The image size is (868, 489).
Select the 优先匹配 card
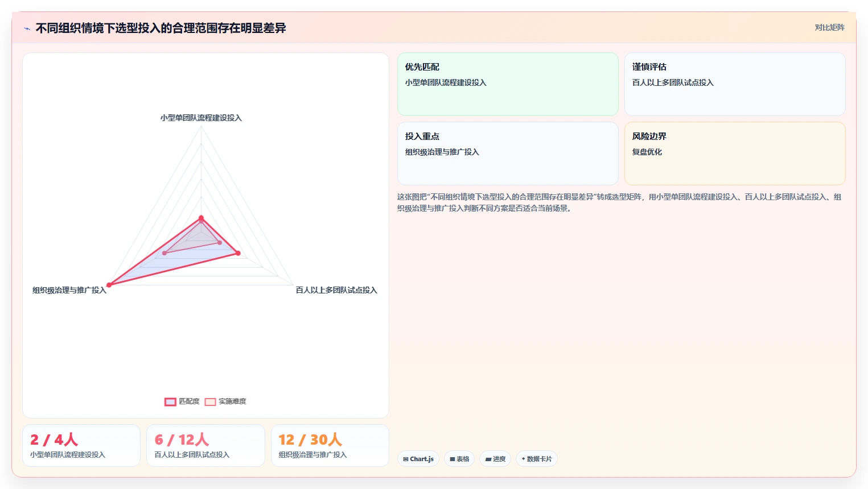(508, 84)
